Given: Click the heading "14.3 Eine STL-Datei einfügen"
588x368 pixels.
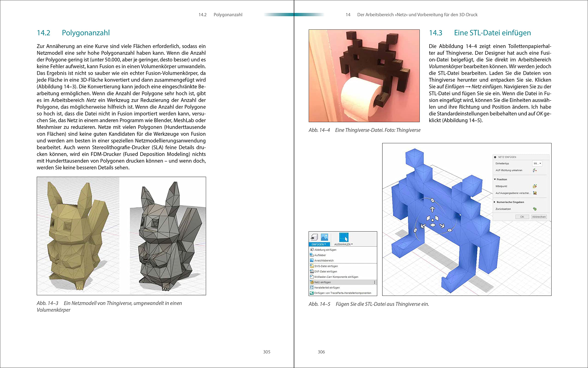Looking at the screenshot, I should click(x=480, y=33).
